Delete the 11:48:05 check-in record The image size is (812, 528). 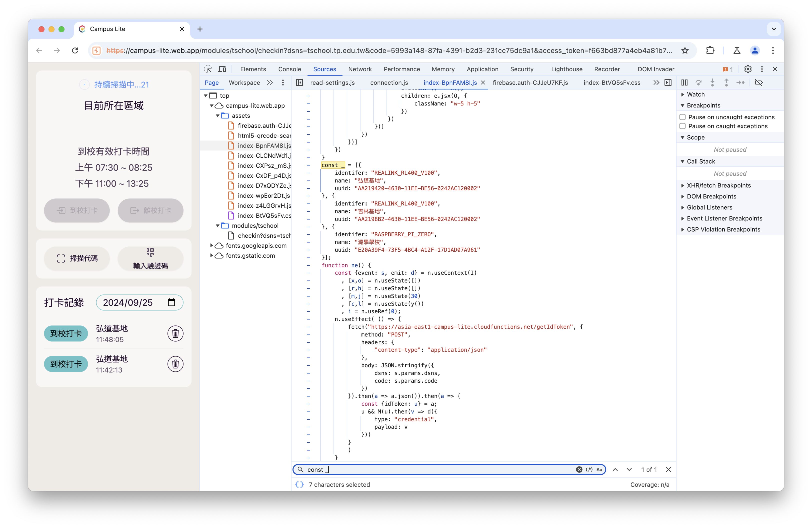(x=175, y=333)
